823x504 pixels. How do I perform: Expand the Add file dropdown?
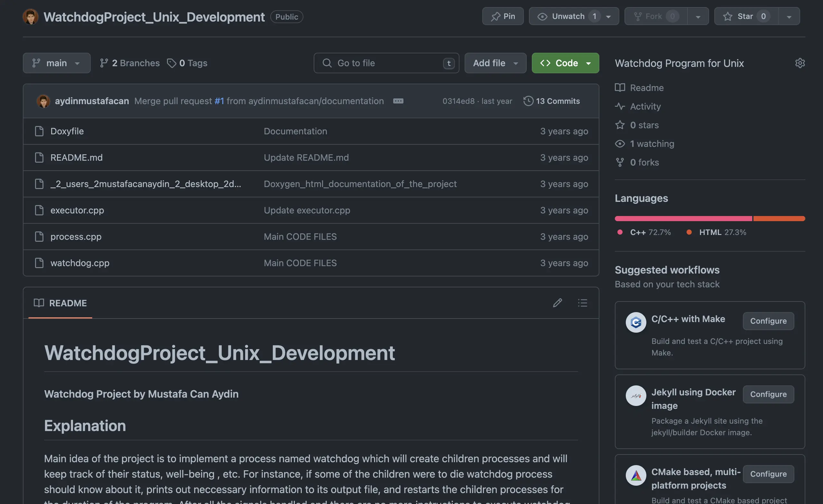click(495, 63)
